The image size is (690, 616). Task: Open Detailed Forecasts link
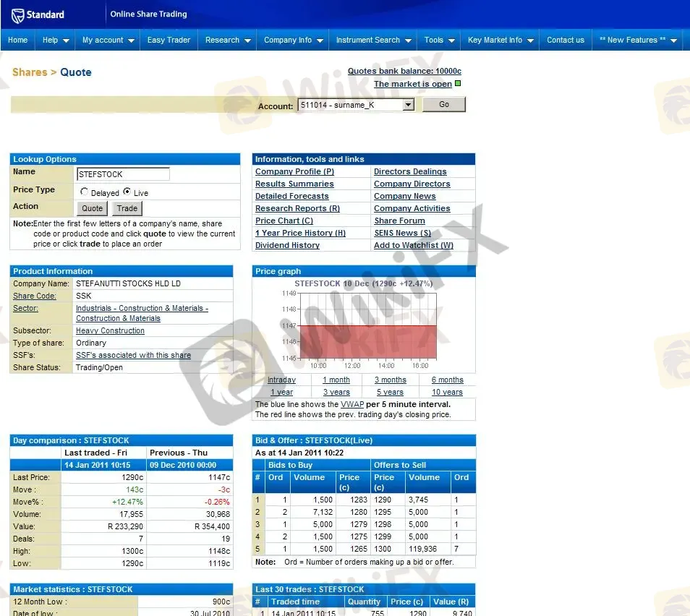(x=291, y=196)
